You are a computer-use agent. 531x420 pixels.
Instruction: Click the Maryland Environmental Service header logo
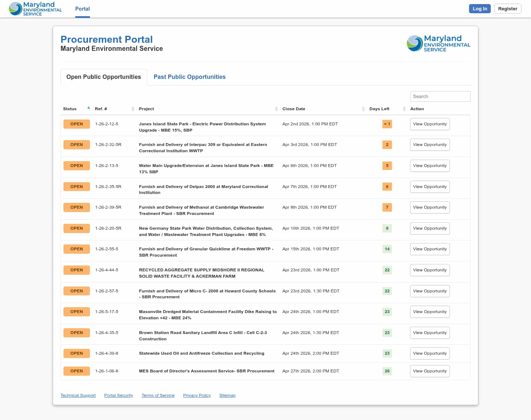click(x=35, y=9)
